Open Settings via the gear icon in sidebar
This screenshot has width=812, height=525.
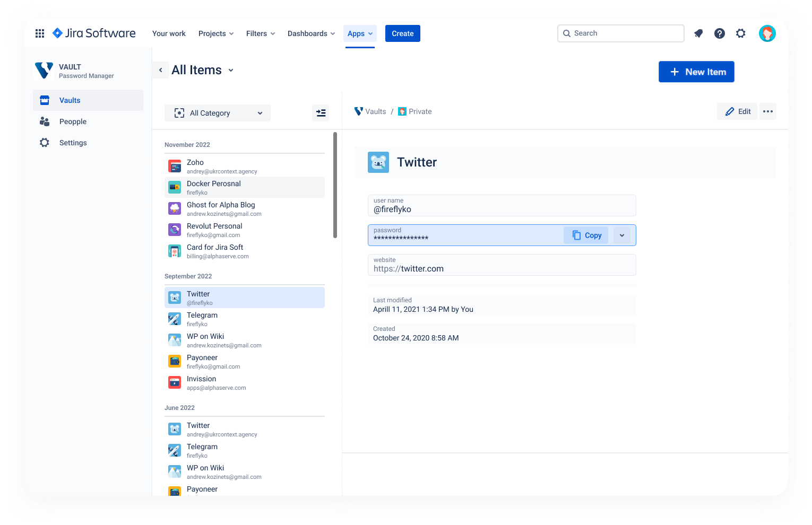pyautogui.click(x=45, y=142)
